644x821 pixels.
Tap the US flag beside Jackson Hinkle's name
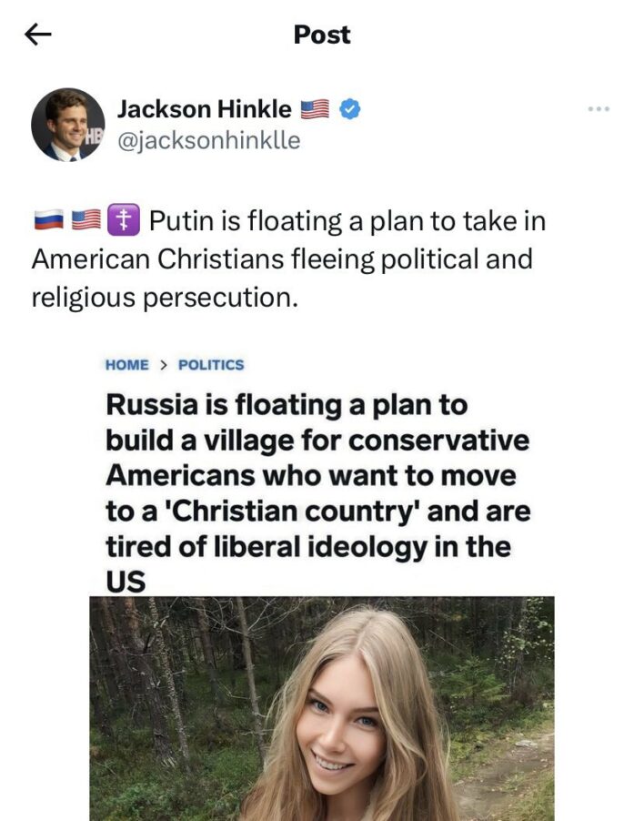tap(315, 109)
